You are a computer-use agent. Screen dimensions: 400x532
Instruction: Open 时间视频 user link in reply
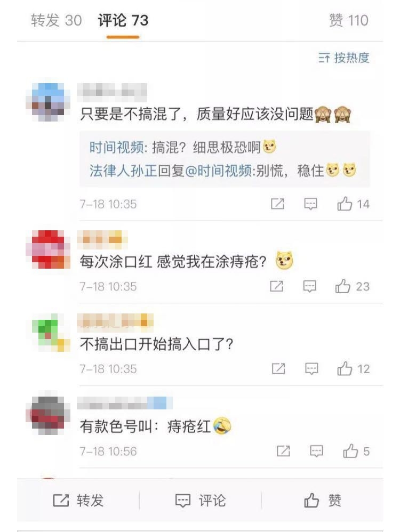click(x=116, y=148)
